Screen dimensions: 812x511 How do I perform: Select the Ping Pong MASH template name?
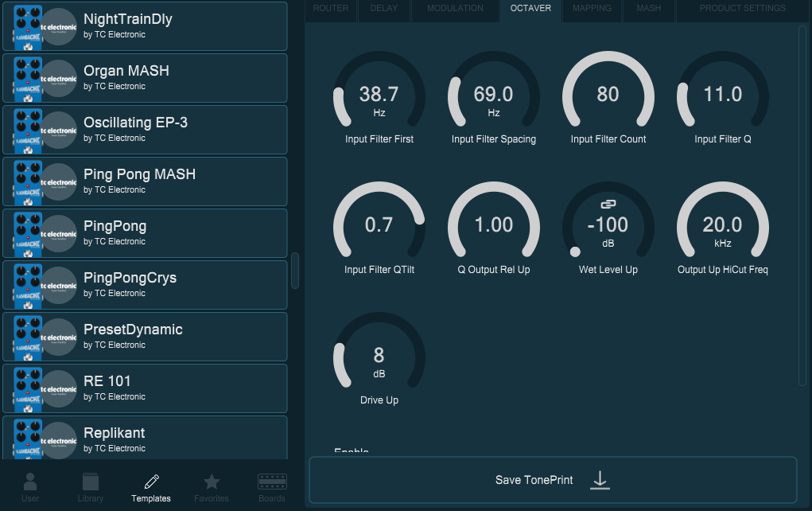(140, 174)
